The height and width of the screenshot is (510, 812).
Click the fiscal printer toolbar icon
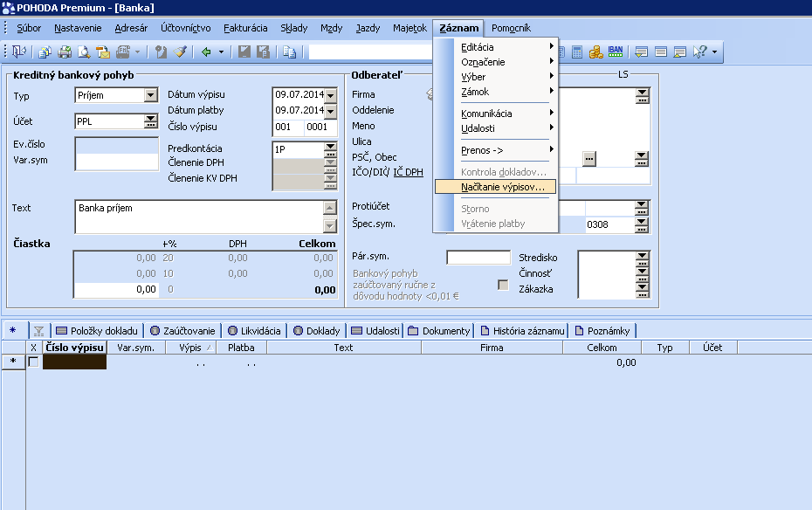pyautogui.click(x=123, y=52)
